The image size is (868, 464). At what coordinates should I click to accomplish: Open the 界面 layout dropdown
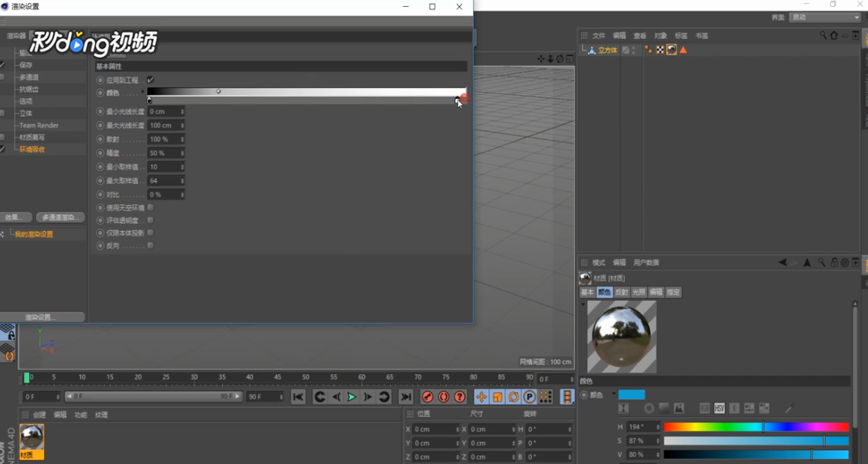click(825, 17)
